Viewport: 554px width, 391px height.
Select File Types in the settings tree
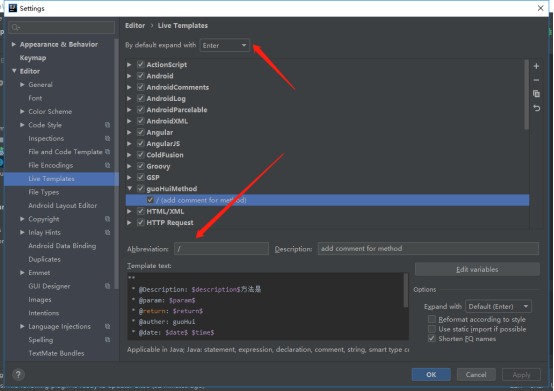pos(43,192)
